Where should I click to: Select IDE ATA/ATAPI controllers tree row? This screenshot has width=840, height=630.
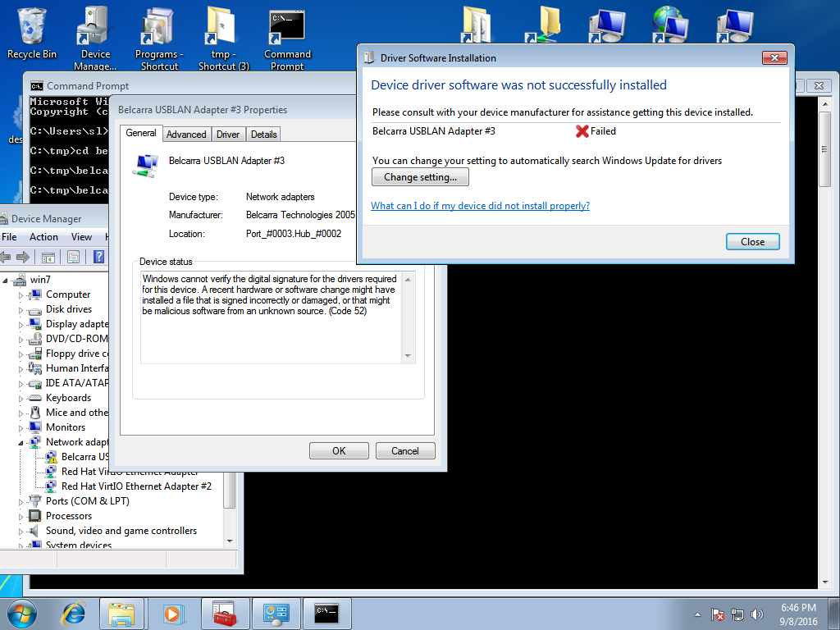pyautogui.click(x=76, y=383)
